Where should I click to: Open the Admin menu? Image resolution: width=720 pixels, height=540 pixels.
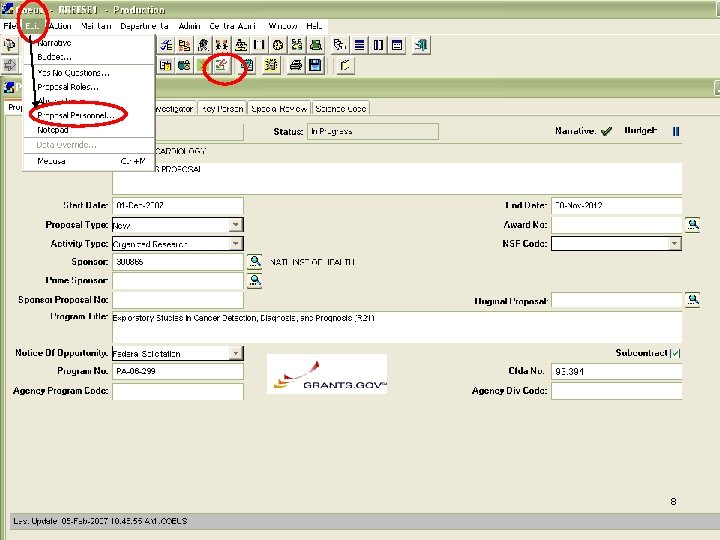tap(189, 26)
